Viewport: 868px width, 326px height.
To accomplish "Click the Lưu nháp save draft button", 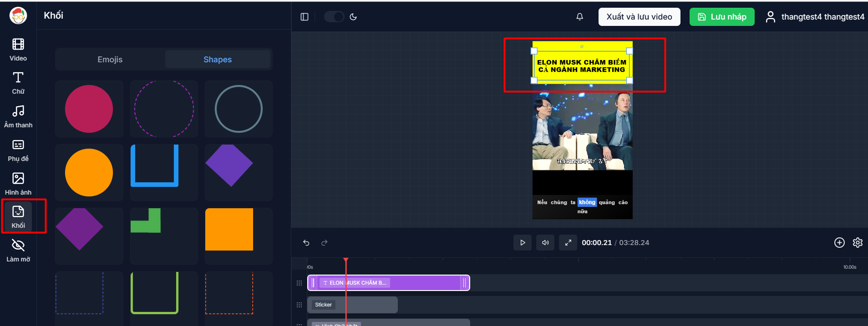I will click(x=722, y=17).
